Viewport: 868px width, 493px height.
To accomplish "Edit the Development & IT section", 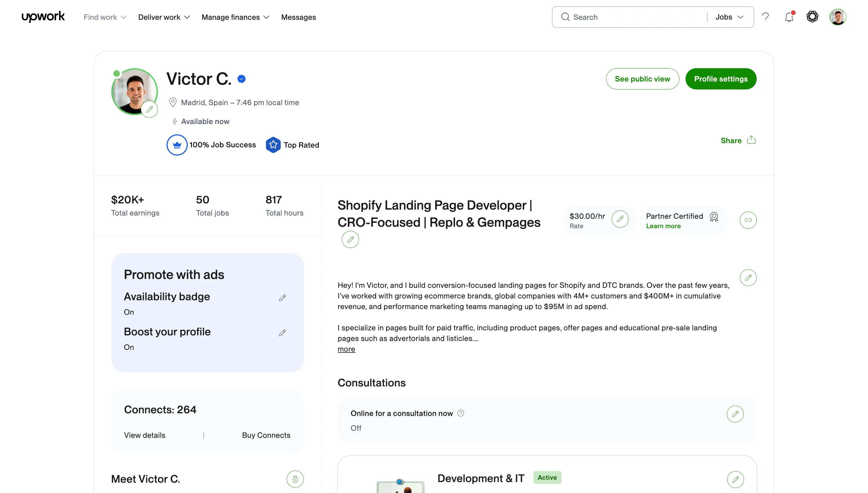I will coord(736,479).
